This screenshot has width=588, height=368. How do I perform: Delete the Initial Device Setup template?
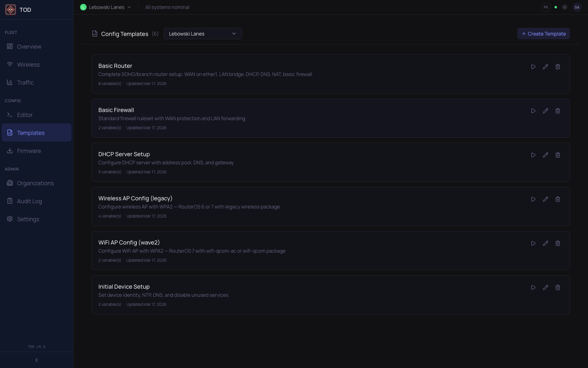coord(558,287)
